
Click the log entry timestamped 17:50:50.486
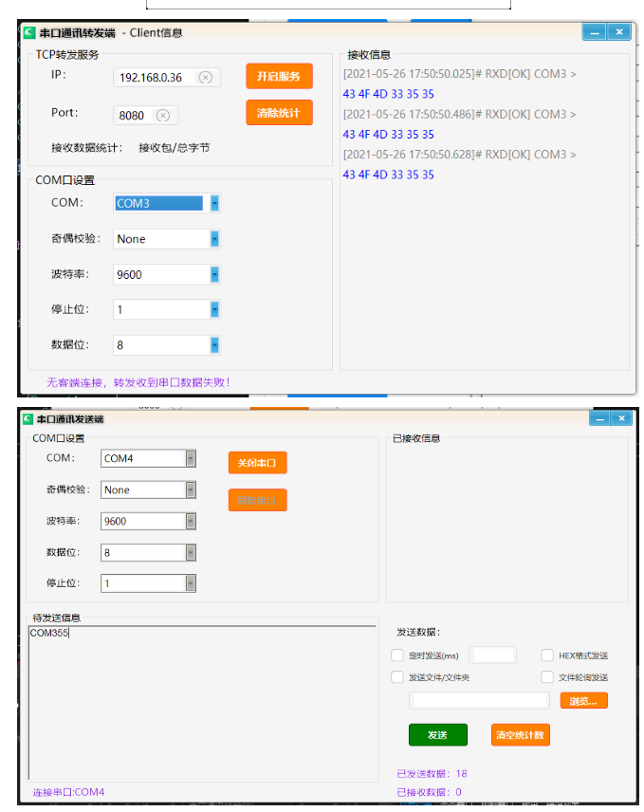[459, 115]
